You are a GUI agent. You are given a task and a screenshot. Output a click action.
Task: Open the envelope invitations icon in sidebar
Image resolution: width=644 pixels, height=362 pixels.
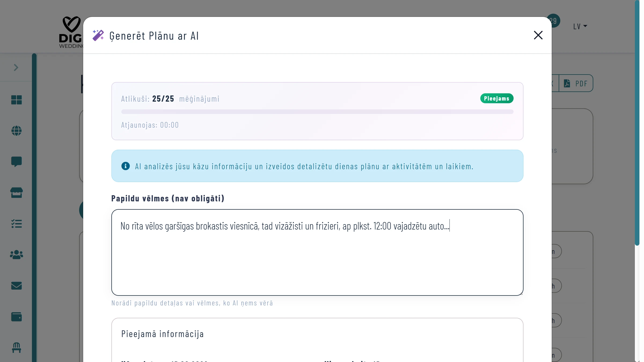pos(16,286)
